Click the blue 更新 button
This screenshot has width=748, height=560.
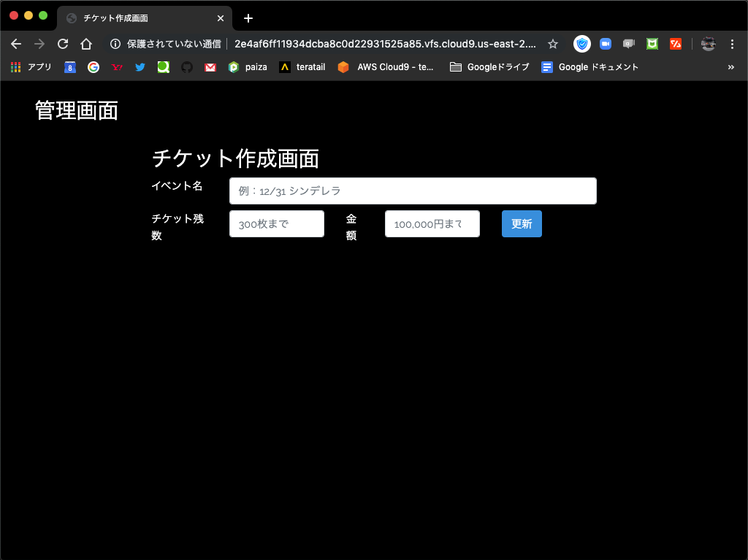tap(522, 223)
